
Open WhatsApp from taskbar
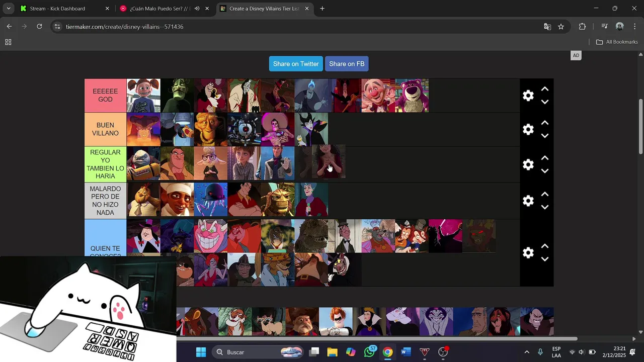point(369,352)
